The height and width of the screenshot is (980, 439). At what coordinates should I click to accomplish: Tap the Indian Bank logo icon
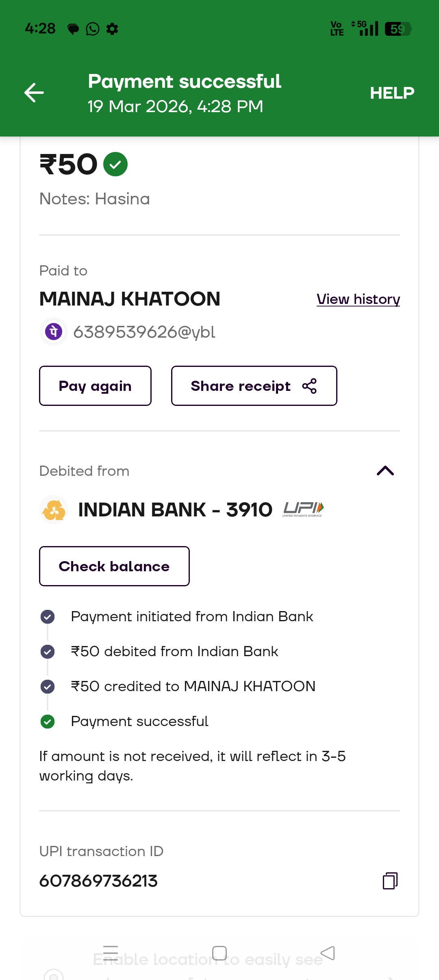pyautogui.click(x=54, y=510)
